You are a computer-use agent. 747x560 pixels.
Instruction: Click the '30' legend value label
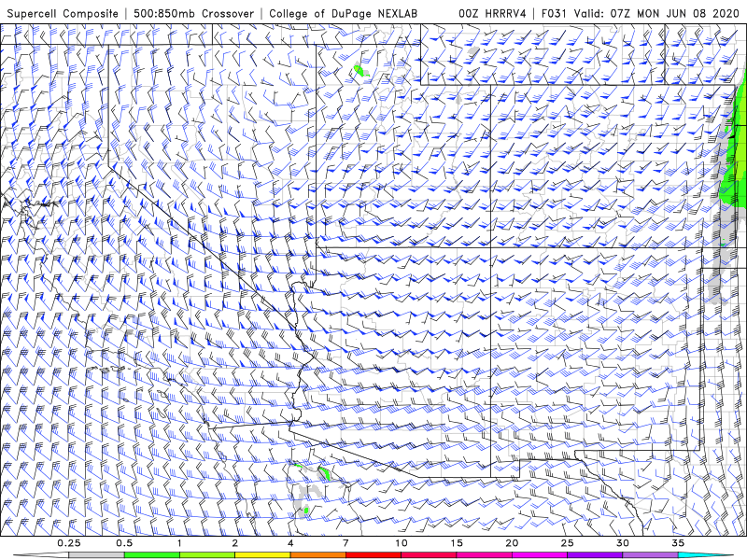tap(623, 543)
